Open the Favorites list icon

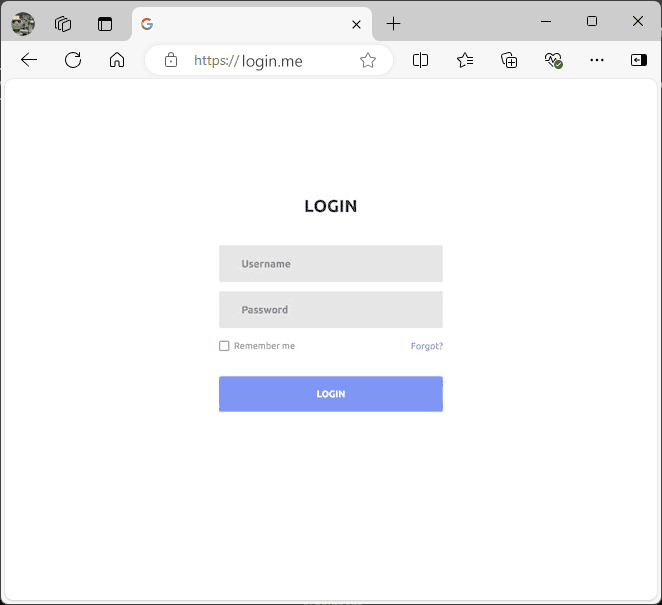click(465, 60)
